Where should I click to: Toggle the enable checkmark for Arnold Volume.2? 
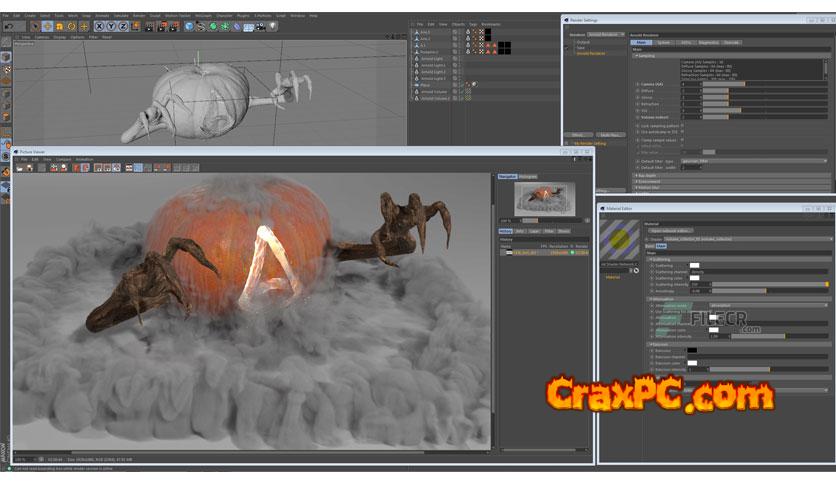pos(462,98)
